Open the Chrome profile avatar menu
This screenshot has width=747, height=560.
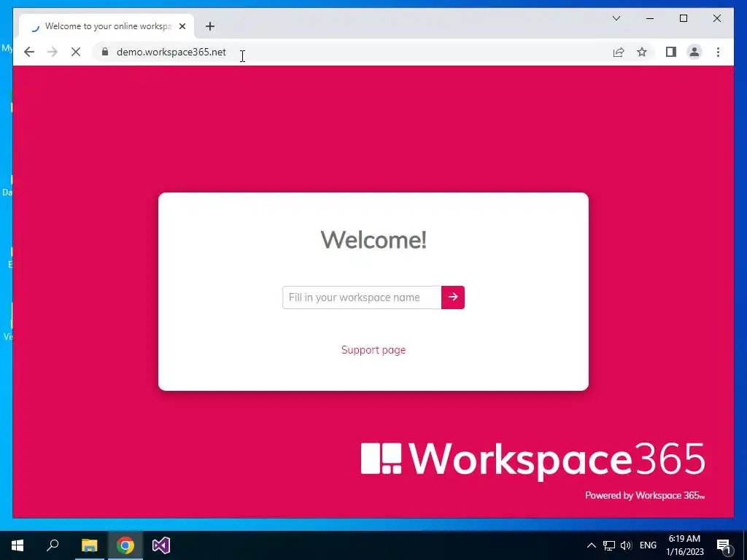coord(694,52)
